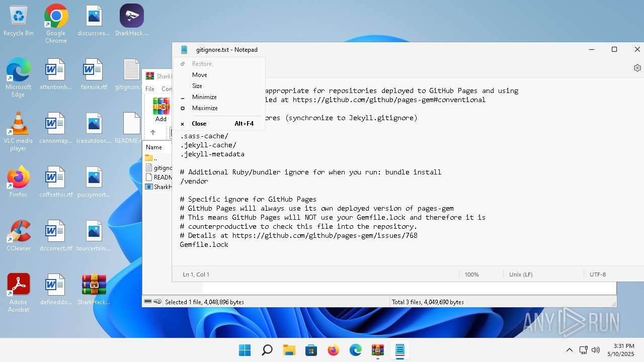Viewport: 644px width, 362px height.
Task: Click the Total 3 files status text
Action: coord(428,302)
